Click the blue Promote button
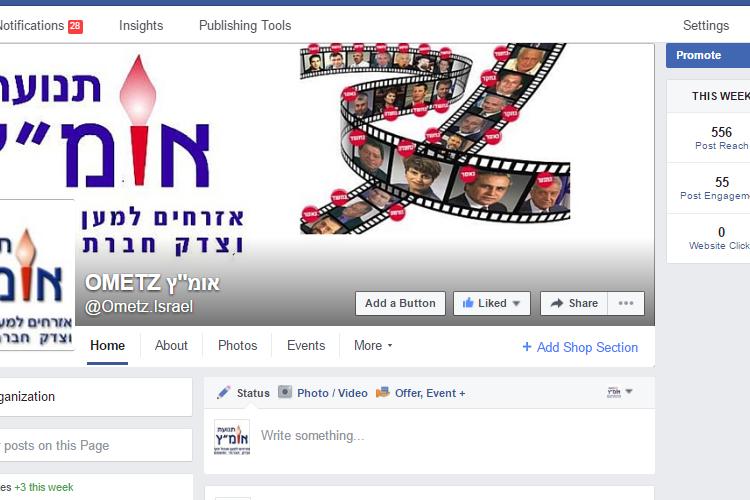Viewport: 750px width, 500px height. [708, 56]
